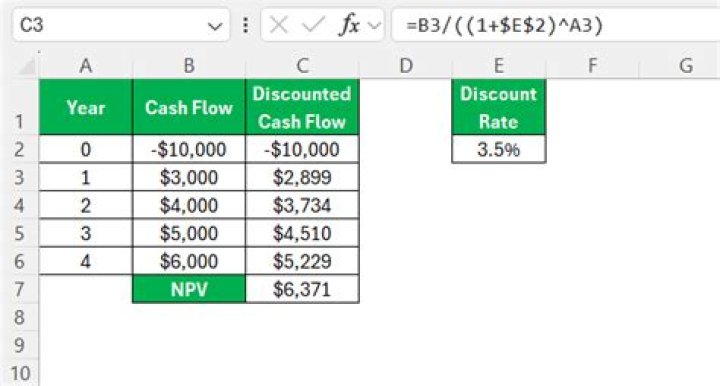This screenshot has width=720, height=386.
Task: Select the $5,229 discounted cell
Action: 302,261
